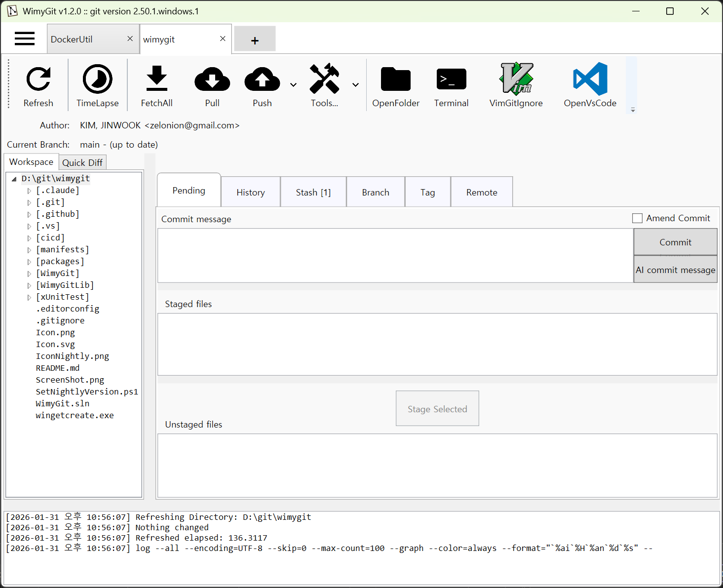The image size is (723, 588).
Task: Close the wimygit tab
Action: click(223, 39)
